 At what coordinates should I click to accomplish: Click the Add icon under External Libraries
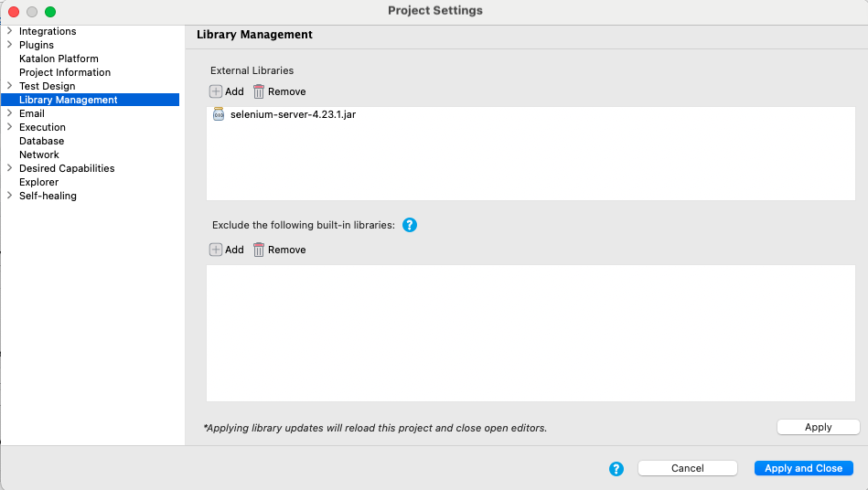click(x=216, y=91)
